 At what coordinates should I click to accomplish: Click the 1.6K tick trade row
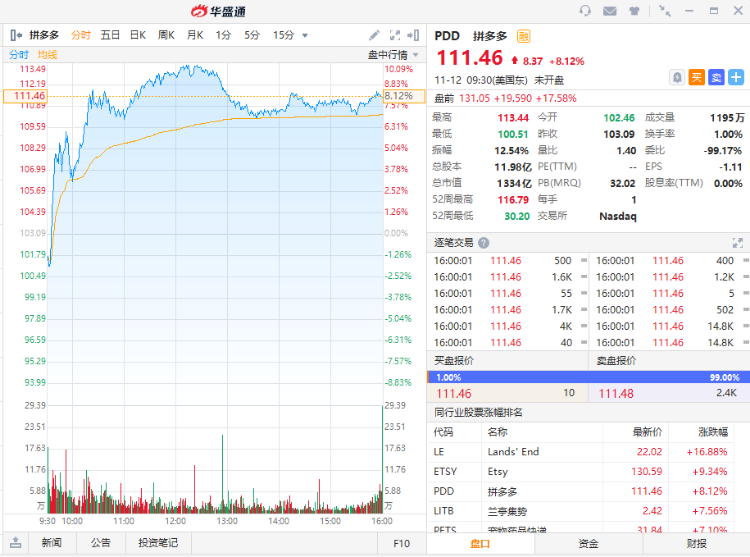[x=508, y=277]
